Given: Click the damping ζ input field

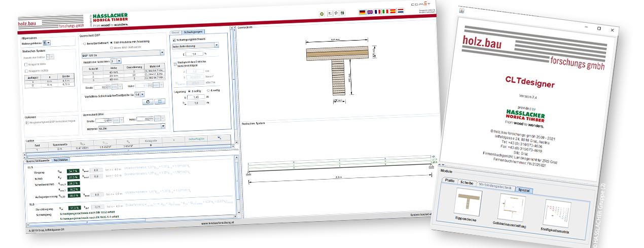Looking at the screenshot, I should click(194, 54).
